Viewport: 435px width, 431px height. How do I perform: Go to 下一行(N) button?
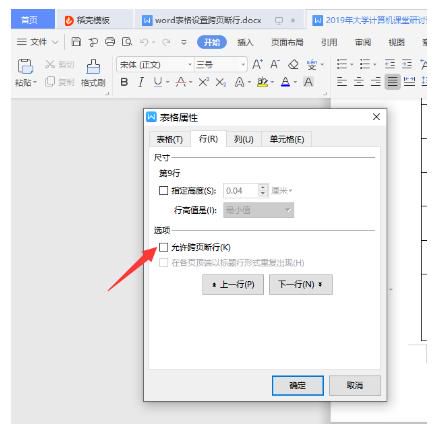(301, 284)
